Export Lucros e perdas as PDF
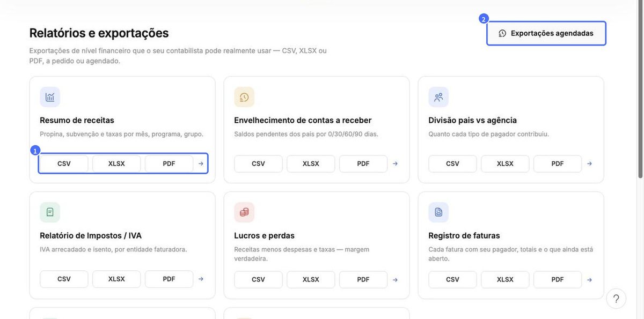Screen dimensions: 644x319 coord(363,279)
